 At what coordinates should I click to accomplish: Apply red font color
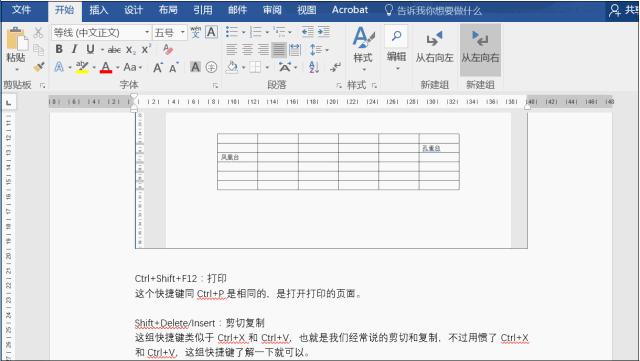106,67
